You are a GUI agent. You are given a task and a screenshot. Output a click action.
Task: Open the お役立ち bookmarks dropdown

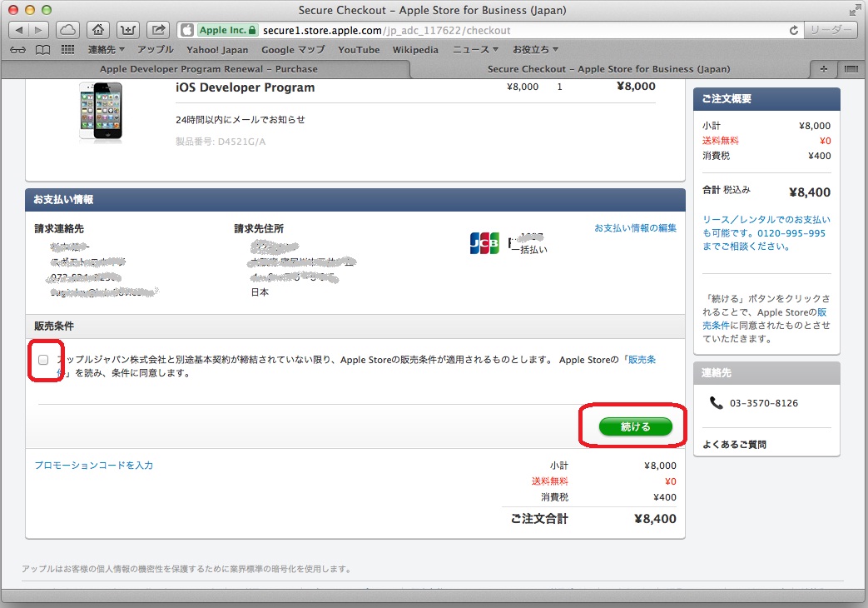pyautogui.click(x=535, y=50)
